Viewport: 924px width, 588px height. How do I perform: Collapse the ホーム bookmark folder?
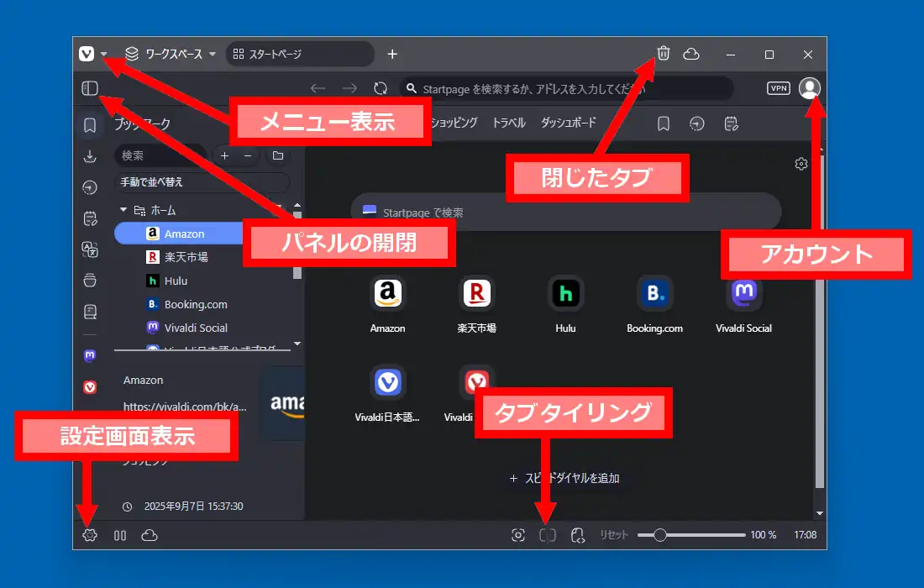(123, 210)
